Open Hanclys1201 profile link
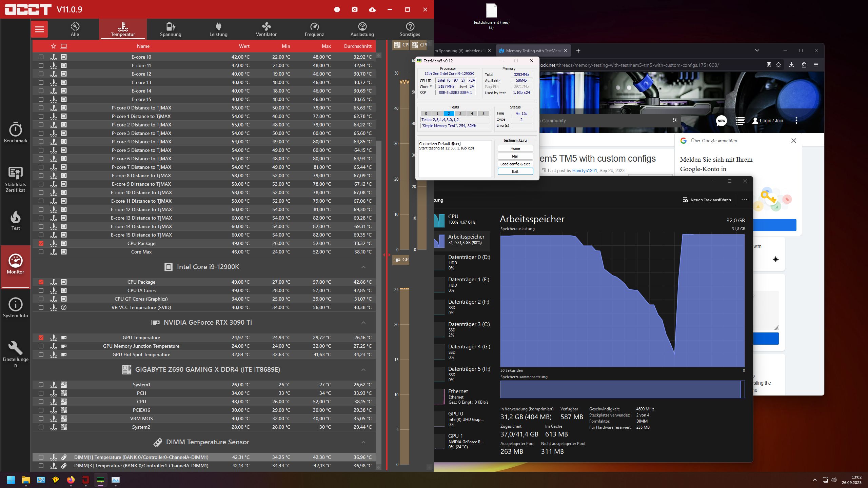Screen dimensions: 868x488 (585, 170)
